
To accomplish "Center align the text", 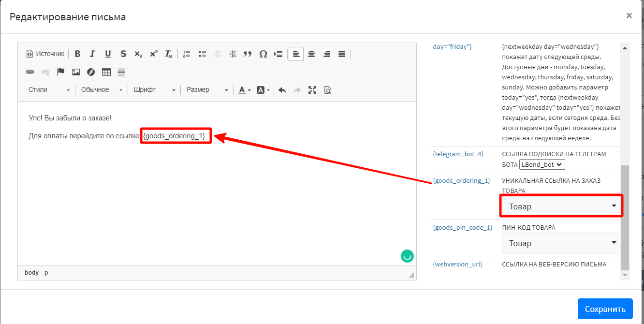I will click(x=311, y=54).
